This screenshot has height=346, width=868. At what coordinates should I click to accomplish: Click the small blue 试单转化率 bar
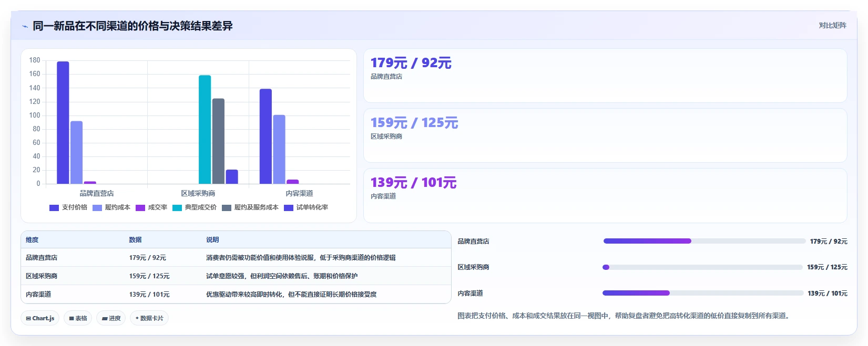(232, 176)
